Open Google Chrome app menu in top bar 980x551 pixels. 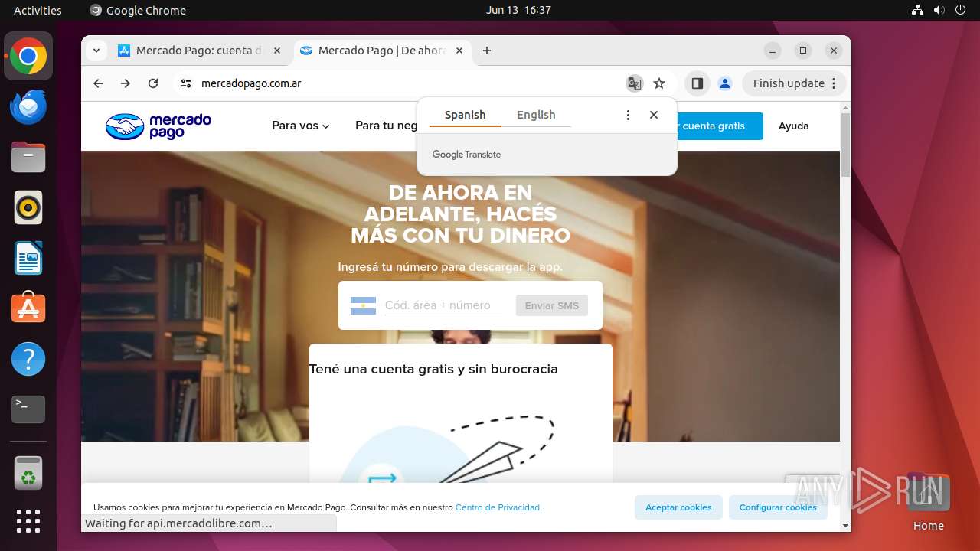[138, 10]
